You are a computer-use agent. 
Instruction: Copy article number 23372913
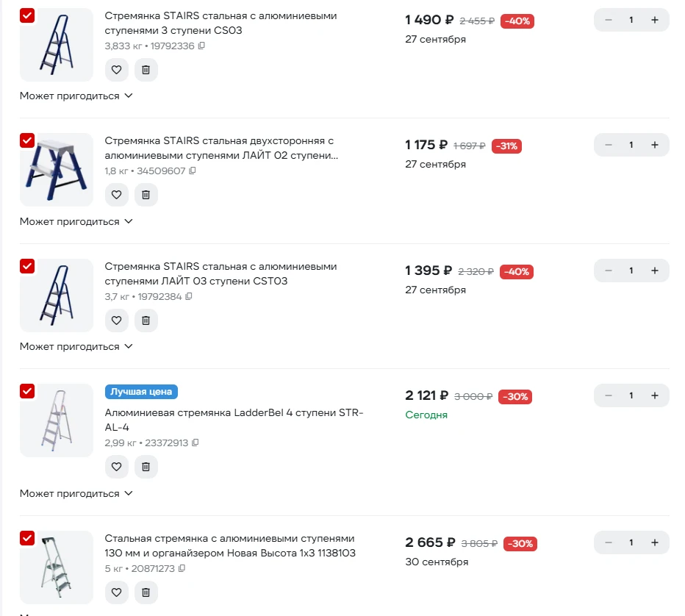pyautogui.click(x=196, y=443)
